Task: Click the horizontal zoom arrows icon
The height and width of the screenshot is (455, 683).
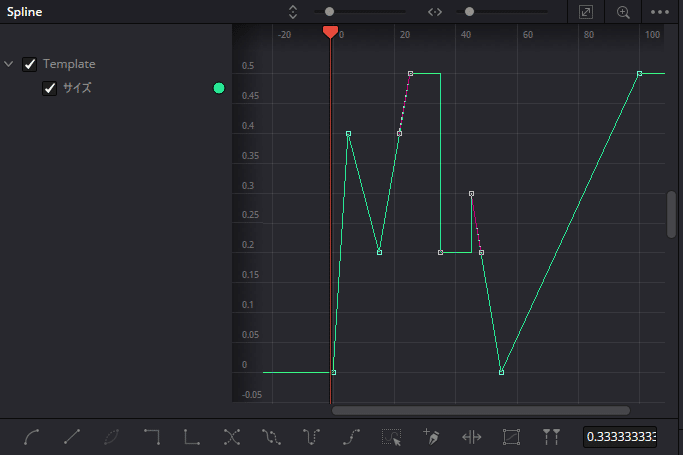Action: (435, 12)
